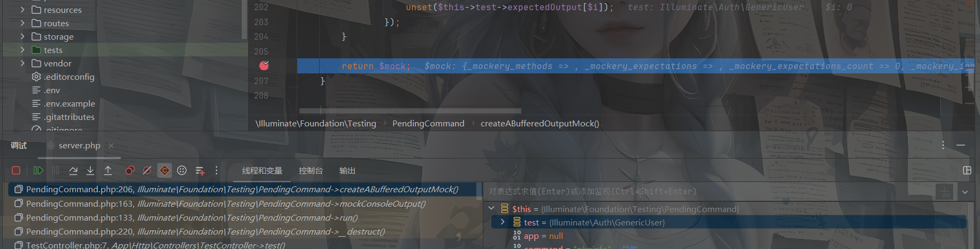Viewport: 980px width, 249px height.
Task: Add expression to watches with plus icon
Action: (x=945, y=192)
